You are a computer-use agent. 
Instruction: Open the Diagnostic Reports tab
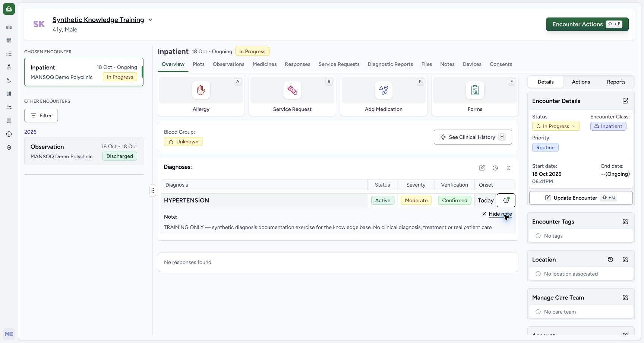[x=390, y=64]
